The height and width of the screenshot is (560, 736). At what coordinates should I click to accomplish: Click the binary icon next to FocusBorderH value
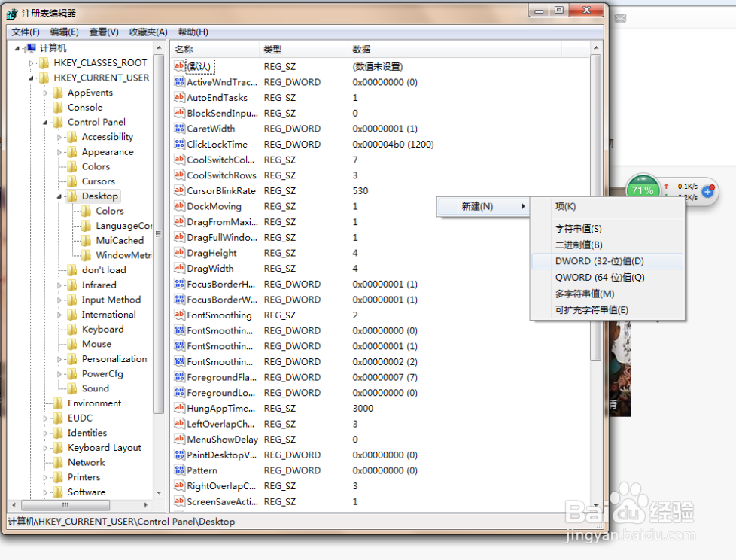(x=178, y=284)
